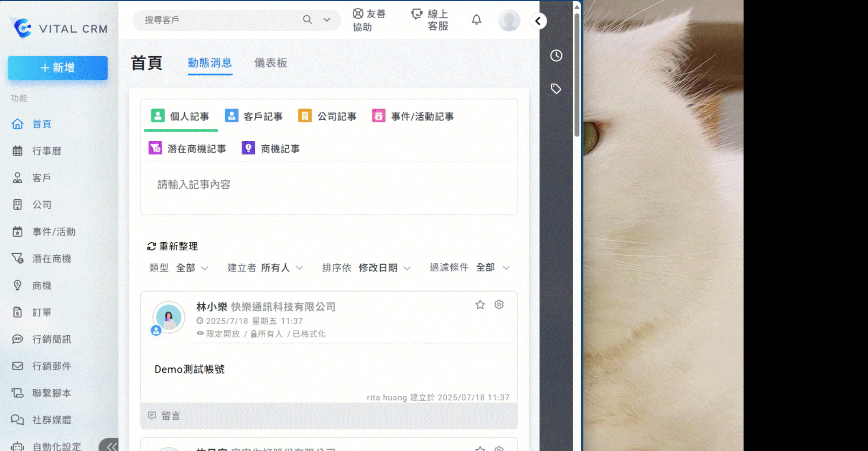Open the user avatar menu
Viewport: 868px width, 451px height.
(509, 20)
